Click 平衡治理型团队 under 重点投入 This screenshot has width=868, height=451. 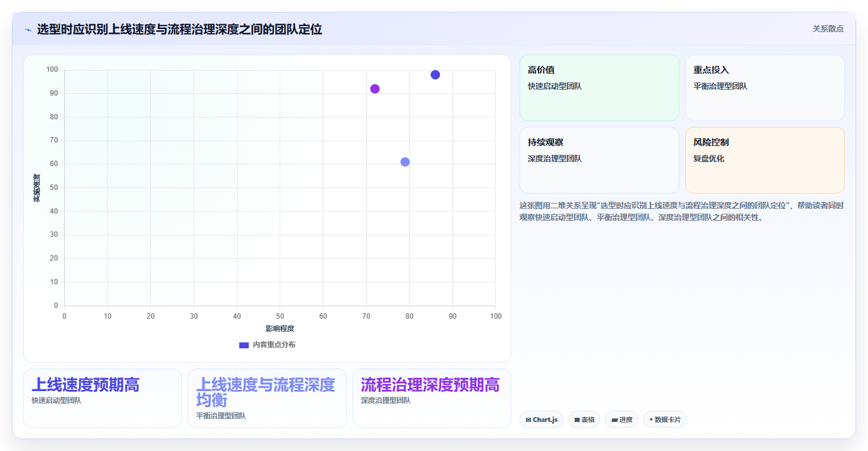(x=720, y=86)
